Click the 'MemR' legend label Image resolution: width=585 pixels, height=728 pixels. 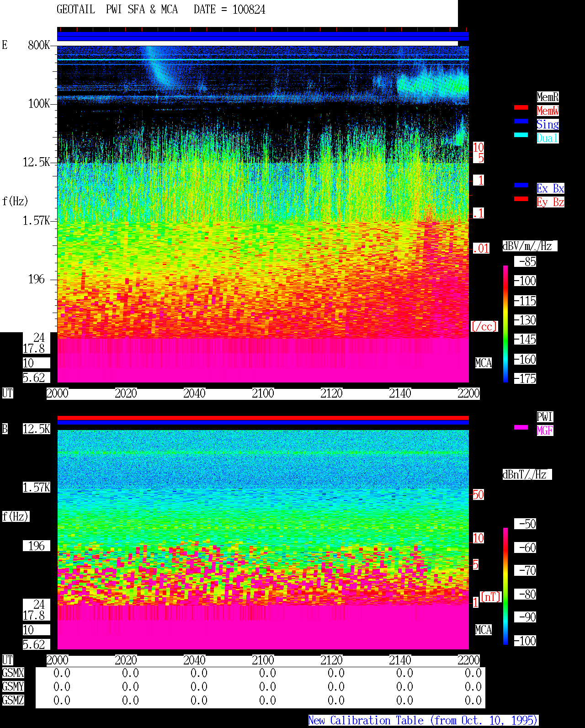coord(548,97)
